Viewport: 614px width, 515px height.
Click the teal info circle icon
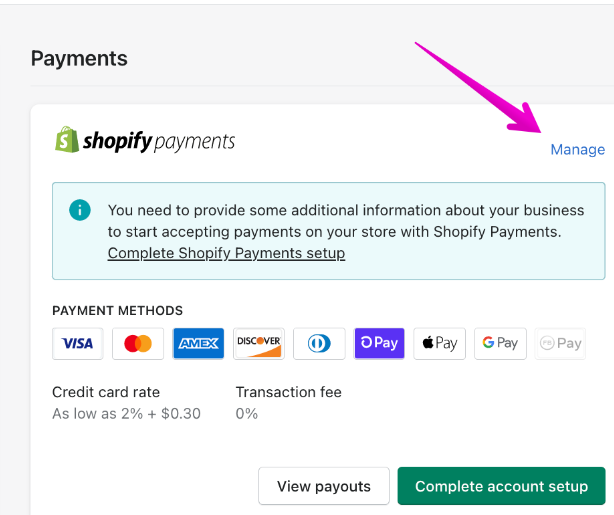tap(80, 210)
